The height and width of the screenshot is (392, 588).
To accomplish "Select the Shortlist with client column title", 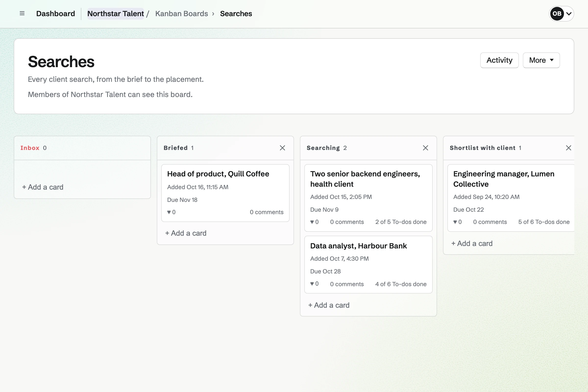I will [x=482, y=148].
